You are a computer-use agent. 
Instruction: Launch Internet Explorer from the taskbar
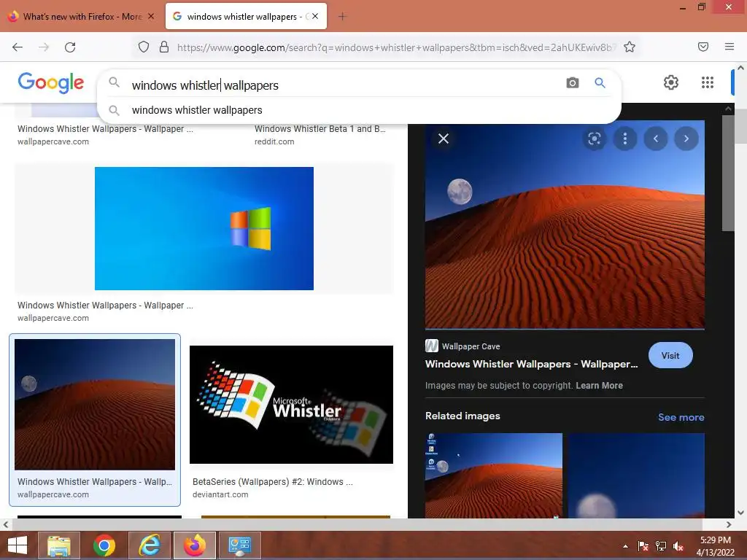[149, 545]
